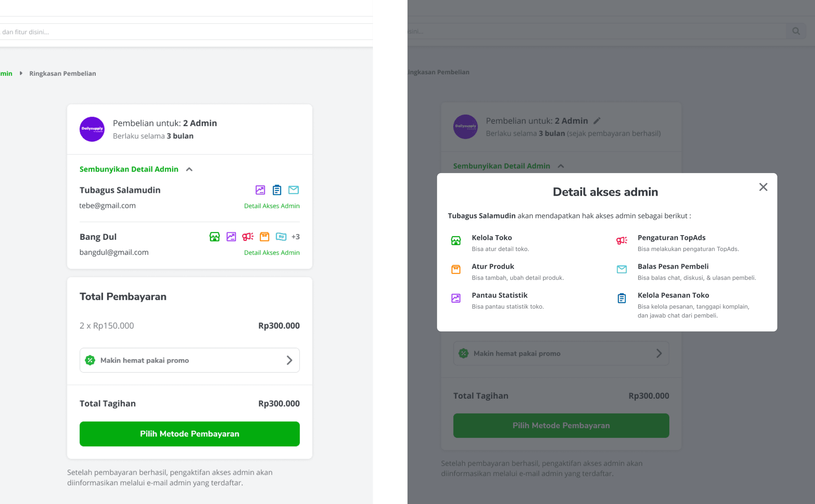Open the Makin hemat pakai promo arrow
Image resolution: width=815 pixels, height=504 pixels.
point(289,360)
